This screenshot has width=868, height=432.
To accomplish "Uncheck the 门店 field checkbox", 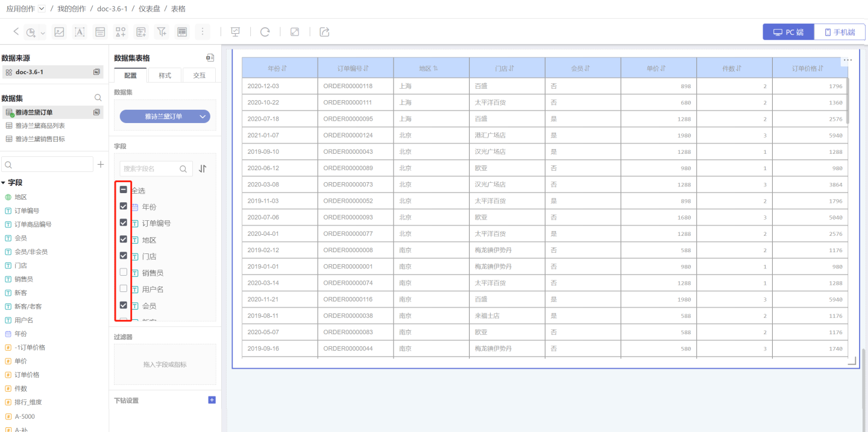I will pyautogui.click(x=124, y=256).
